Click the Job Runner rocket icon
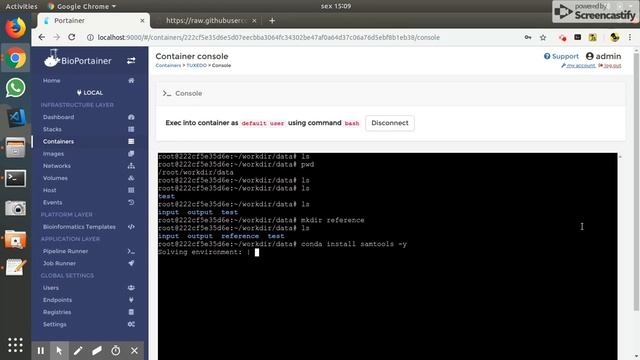This screenshot has width=640, height=360. (x=131, y=263)
